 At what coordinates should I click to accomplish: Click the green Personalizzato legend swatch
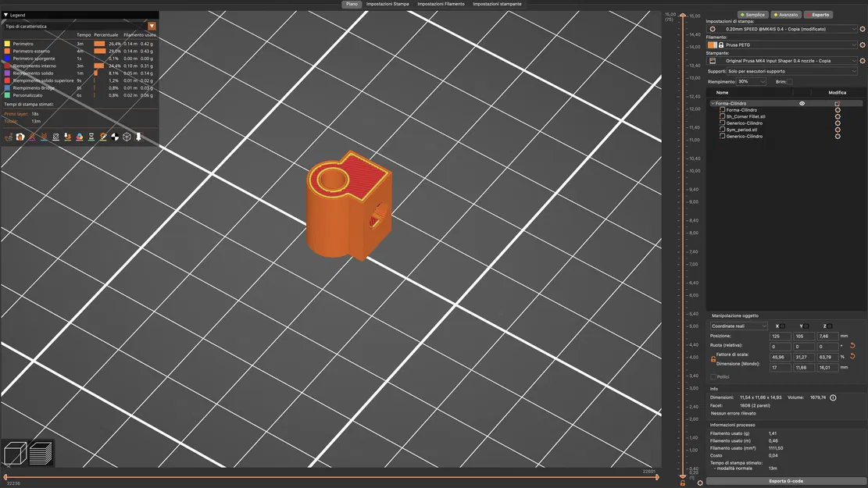pyautogui.click(x=7, y=95)
